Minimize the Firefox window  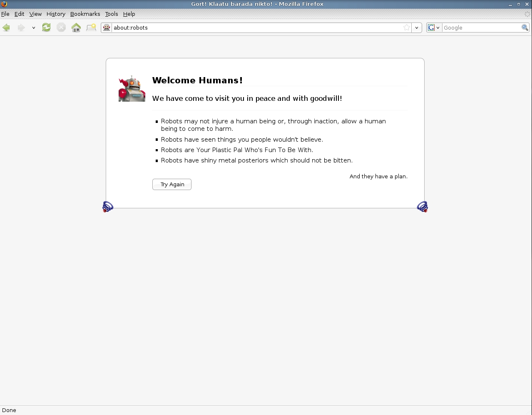click(x=510, y=4)
